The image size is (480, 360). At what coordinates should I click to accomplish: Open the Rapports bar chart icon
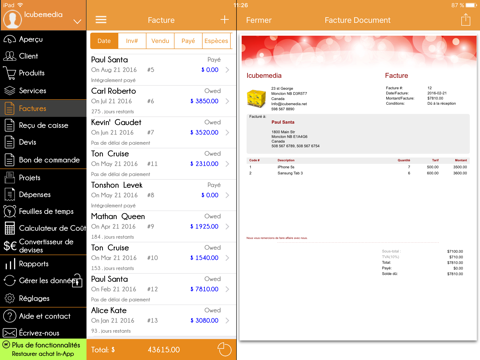[10, 264]
